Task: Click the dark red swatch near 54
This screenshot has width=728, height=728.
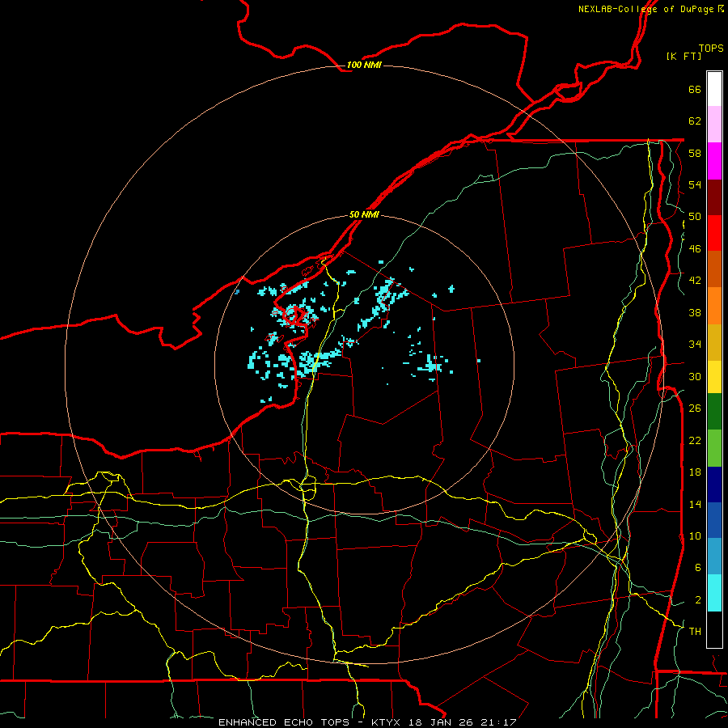Action: coord(714,197)
